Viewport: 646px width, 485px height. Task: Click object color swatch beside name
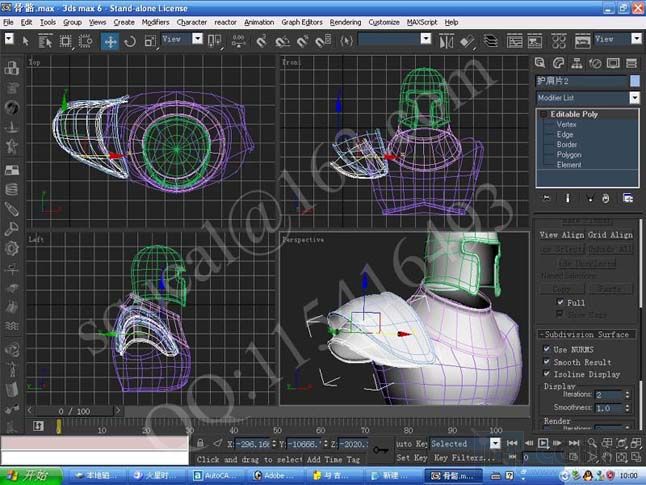(x=635, y=81)
